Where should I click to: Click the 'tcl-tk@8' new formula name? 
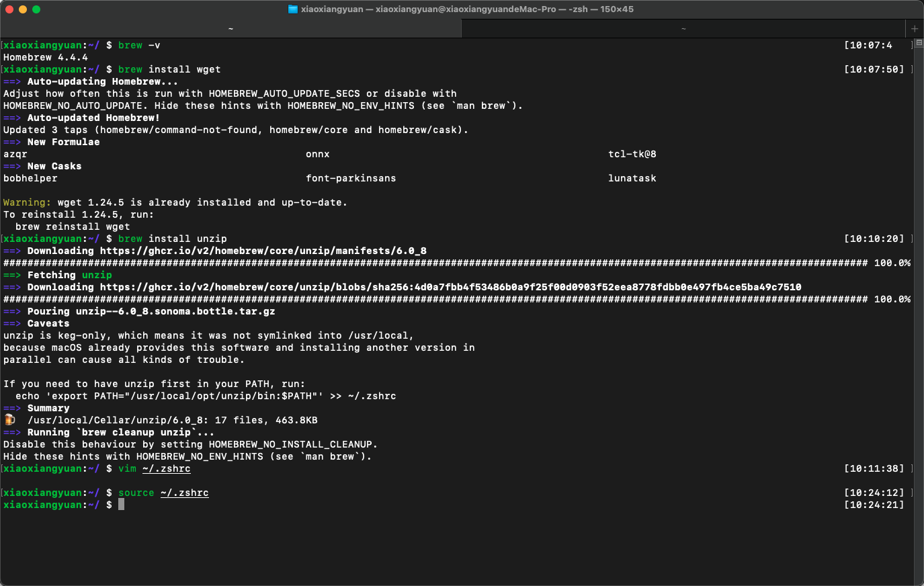pyautogui.click(x=632, y=154)
